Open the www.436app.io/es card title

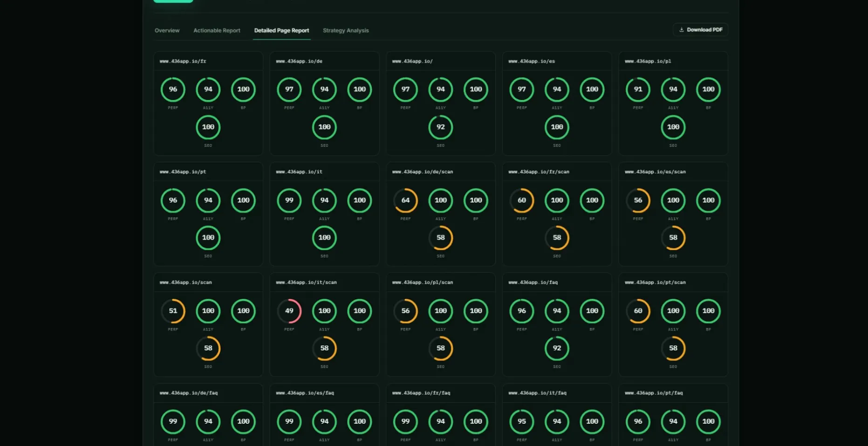click(532, 61)
